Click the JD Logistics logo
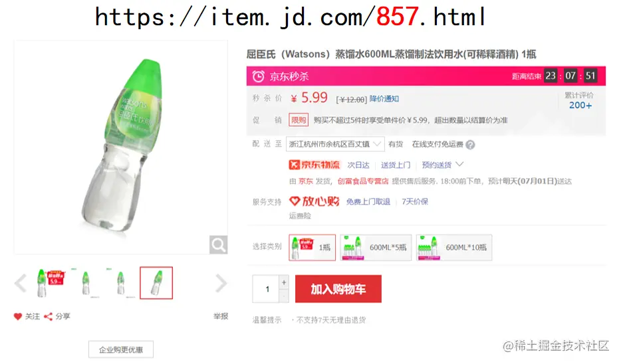The image size is (621, 364). pyautogui.click(x=314, y=165)
